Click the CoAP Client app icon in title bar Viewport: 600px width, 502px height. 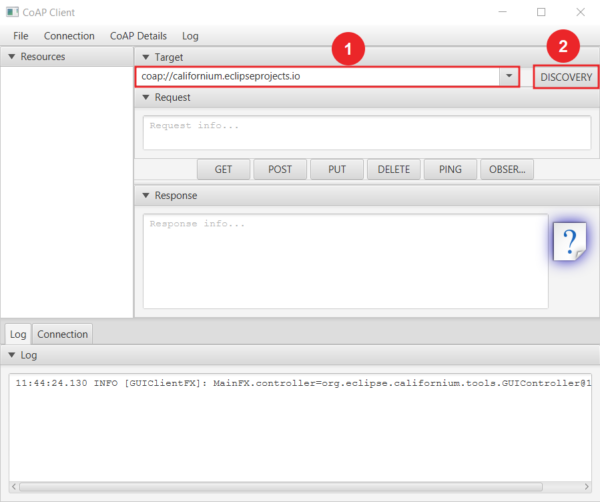click(x=12, y=12)
